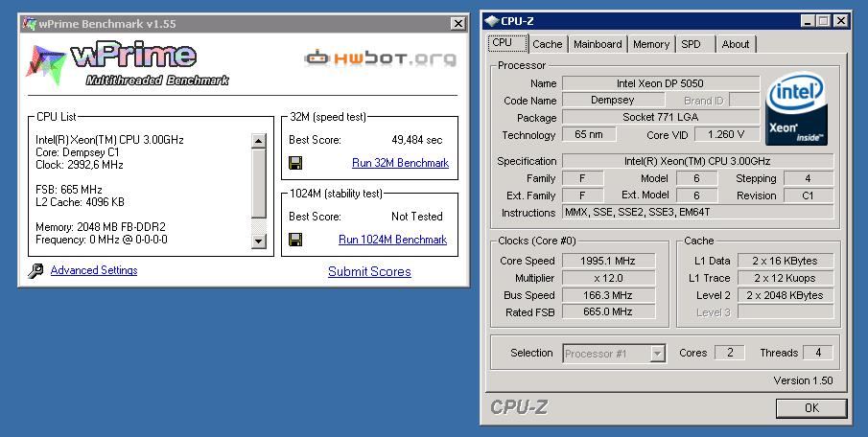Click the Code Name field showing Dempsey
Image resolution: width=868 pixels, height=437 pixels.
(612, 100)
